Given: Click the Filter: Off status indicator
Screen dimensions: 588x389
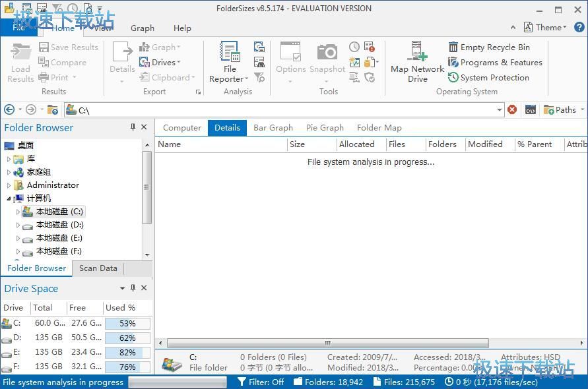Looking at the screenshot, I should pyautogui.click(x=261, y=382).
